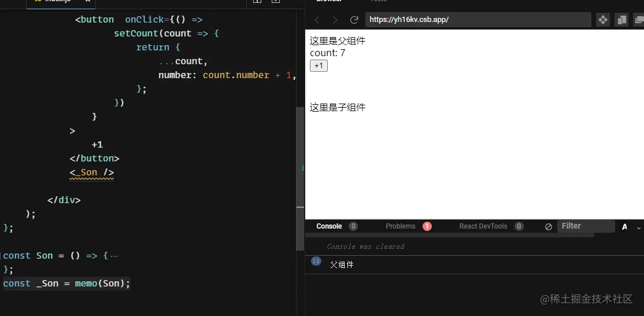Click the 'const _Son = memo(Son);' line
This screenshot has width=644, height=316.
(x=66, y=284)
